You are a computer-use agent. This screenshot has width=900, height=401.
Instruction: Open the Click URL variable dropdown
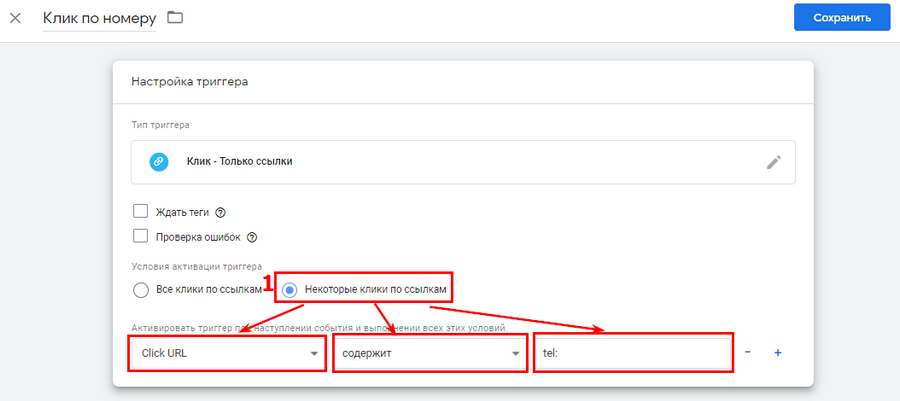tap(227, 354)
